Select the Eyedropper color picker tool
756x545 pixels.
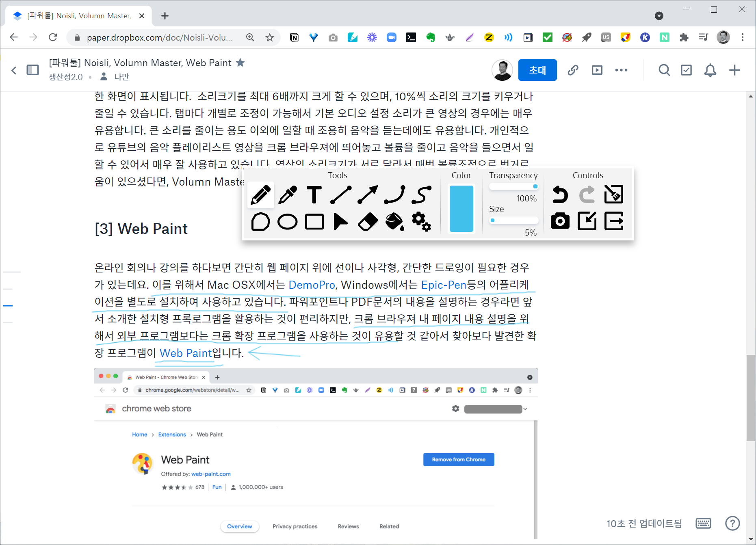[288, 195]
